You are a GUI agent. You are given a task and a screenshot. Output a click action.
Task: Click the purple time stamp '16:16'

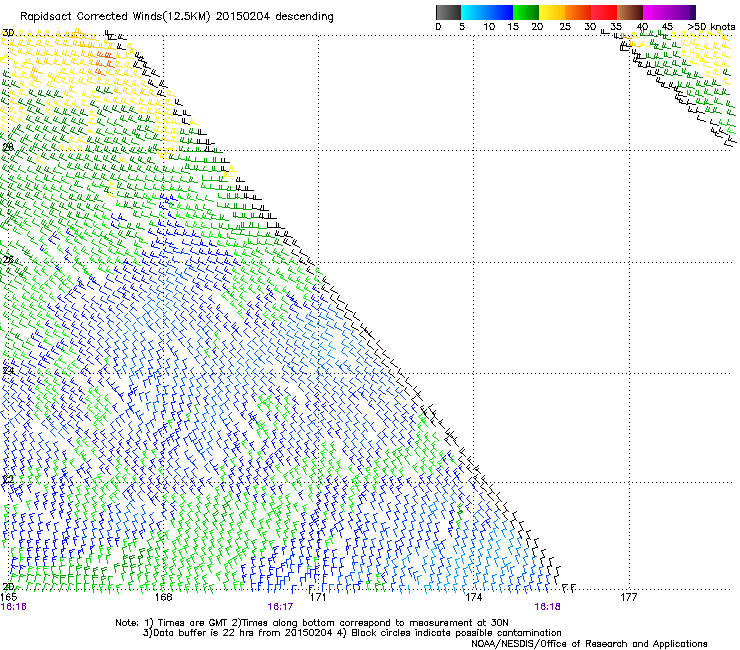(14, 607)
